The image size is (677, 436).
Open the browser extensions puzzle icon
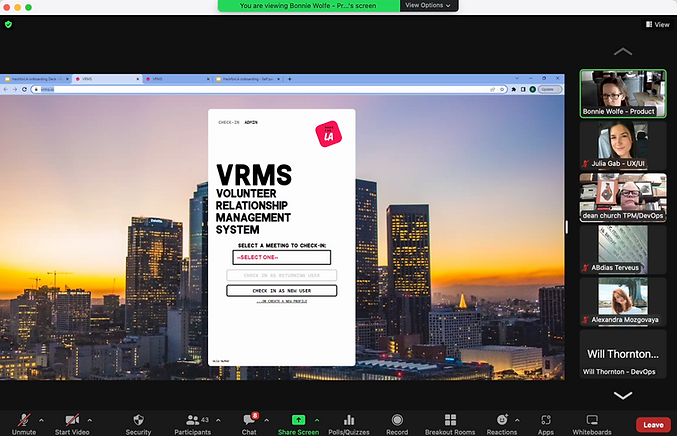point(514,89)
